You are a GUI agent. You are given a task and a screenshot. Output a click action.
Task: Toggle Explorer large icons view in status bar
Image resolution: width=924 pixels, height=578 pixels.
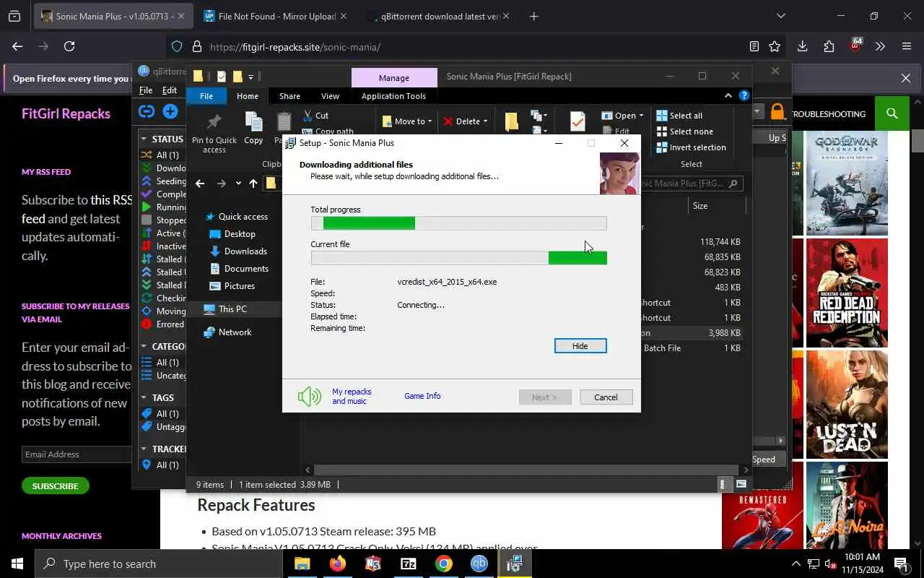[741, 485]
